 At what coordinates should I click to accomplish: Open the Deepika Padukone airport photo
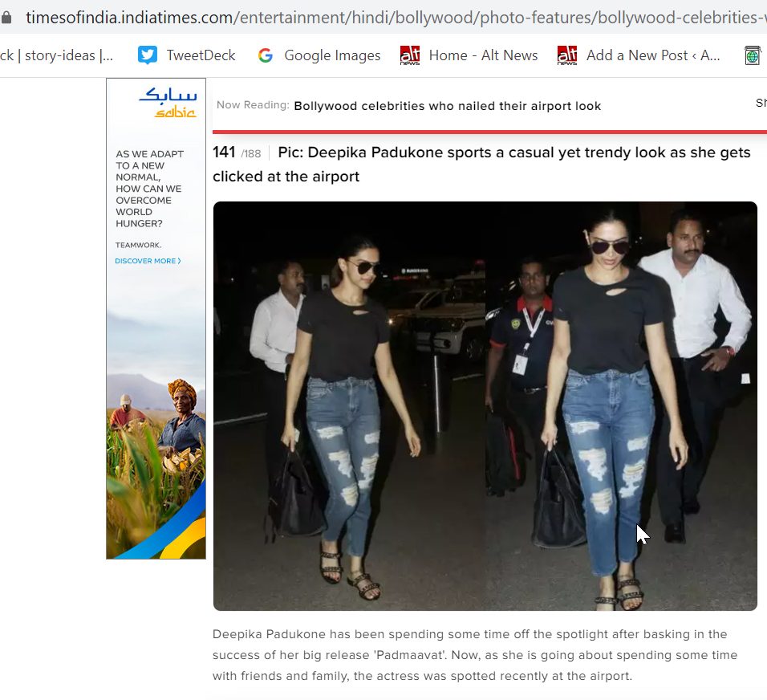(x=485, y=406)
